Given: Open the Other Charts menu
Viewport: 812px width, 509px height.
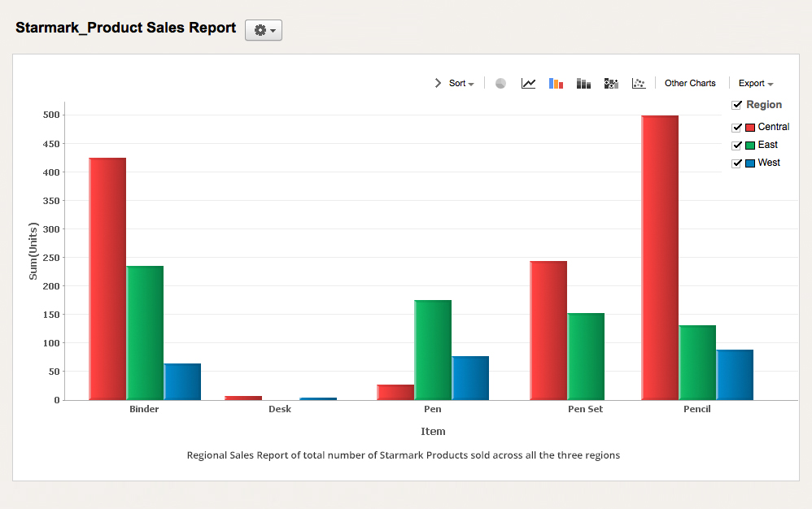Looking at the screenshot, I should click(690, 83).
